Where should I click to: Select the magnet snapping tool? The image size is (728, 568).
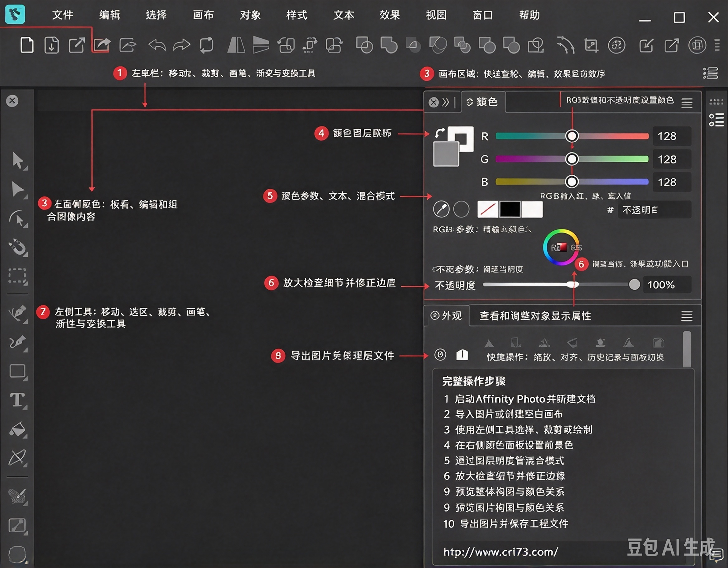coord(18,248)
